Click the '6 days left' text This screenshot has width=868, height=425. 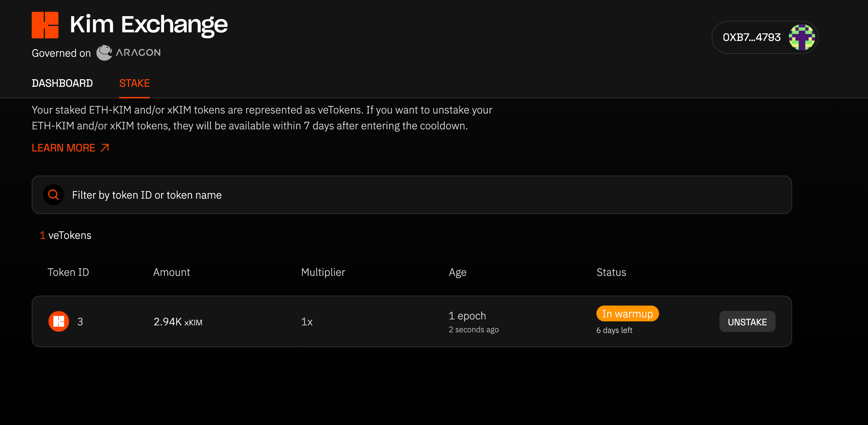[614, 330]
